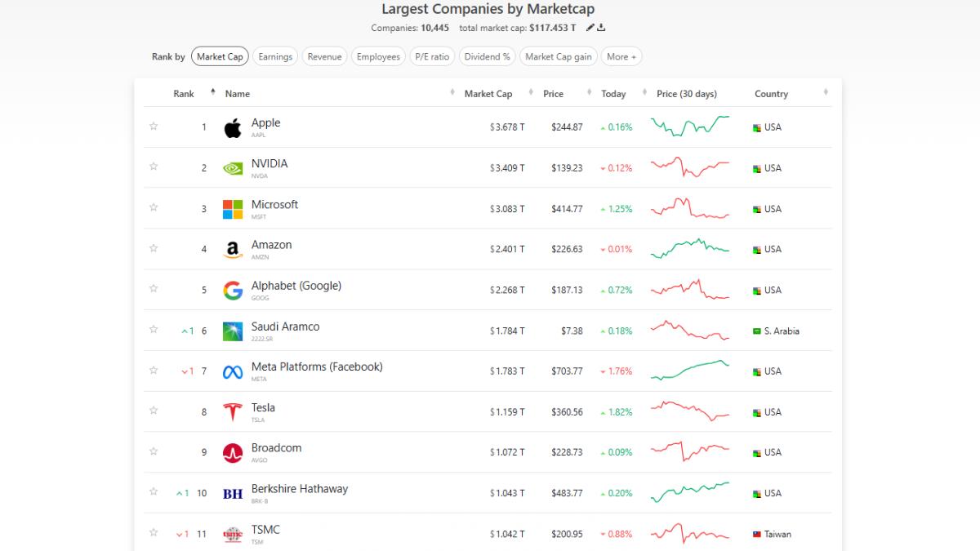Image resolution: width=980 pixels, height=551 pixels.
Task: Open the Meta Platforms (Facebook) company link
Action: pos(317,367)
